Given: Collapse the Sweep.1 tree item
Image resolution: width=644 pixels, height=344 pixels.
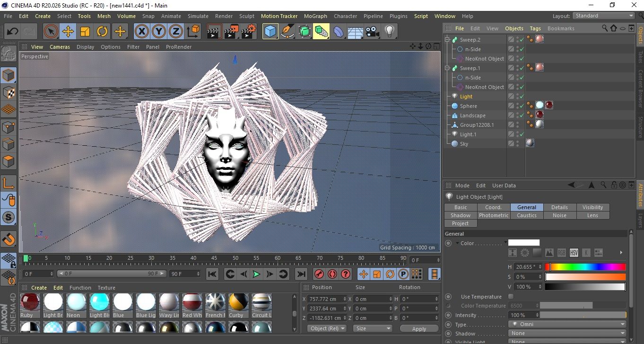Looking at the screenshot, I should point(447,68).
